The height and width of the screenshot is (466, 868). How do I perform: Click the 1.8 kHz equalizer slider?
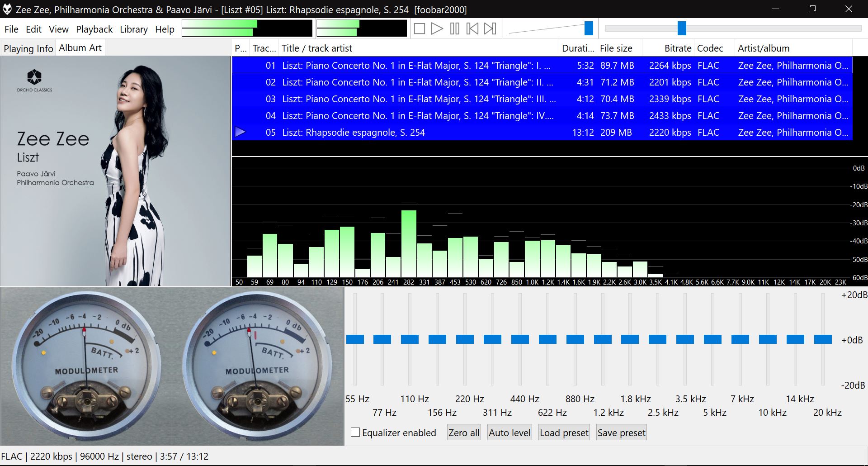[x=630, y=339]
